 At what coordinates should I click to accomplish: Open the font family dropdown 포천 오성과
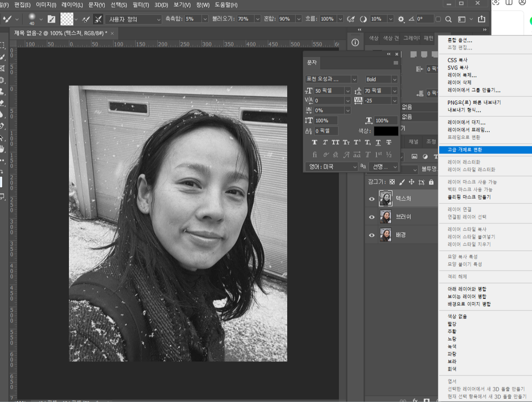(331, 79)
